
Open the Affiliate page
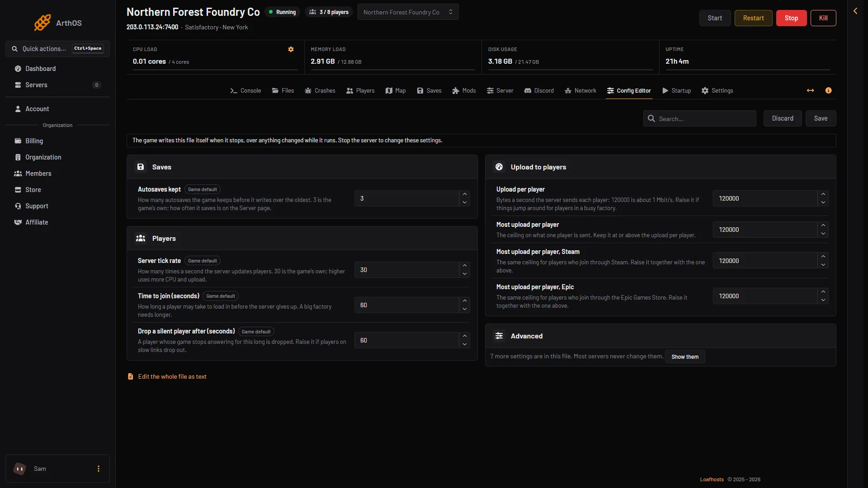pyautogui.click(x=57, y=222)
